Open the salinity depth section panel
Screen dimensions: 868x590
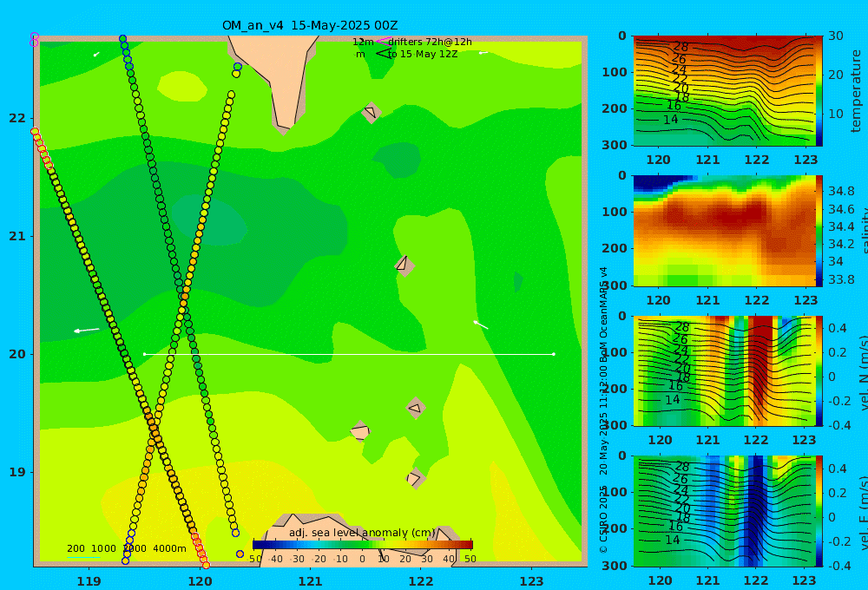724,231
